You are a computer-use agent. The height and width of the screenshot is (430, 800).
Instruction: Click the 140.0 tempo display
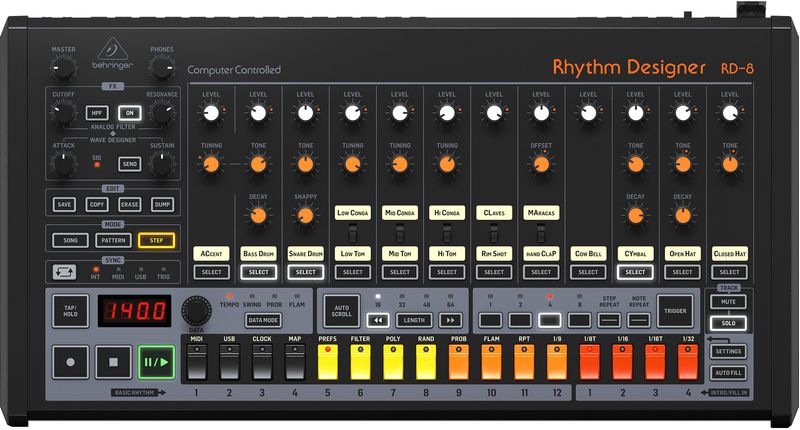[135, 311]
